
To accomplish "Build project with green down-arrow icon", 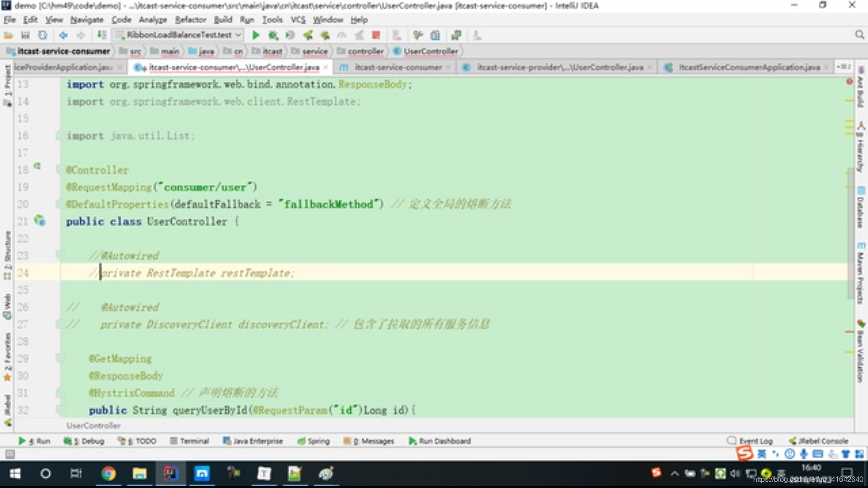I will (102, 35).
